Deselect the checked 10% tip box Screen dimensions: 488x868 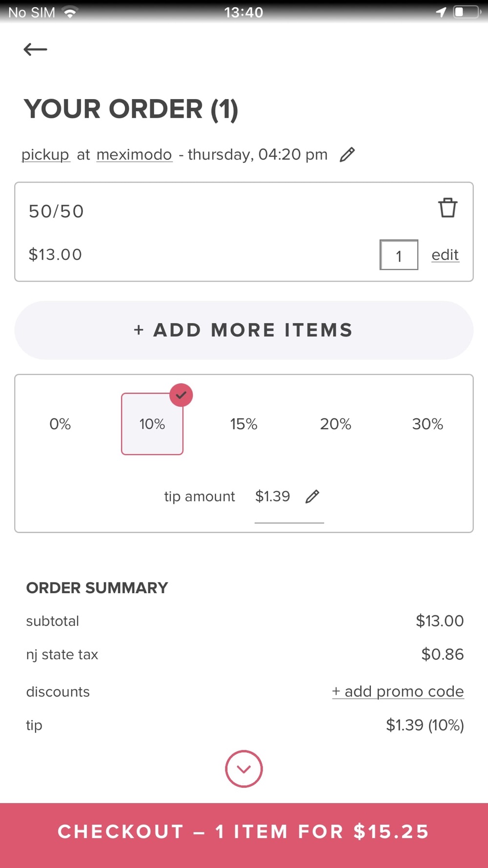point(152,424)
